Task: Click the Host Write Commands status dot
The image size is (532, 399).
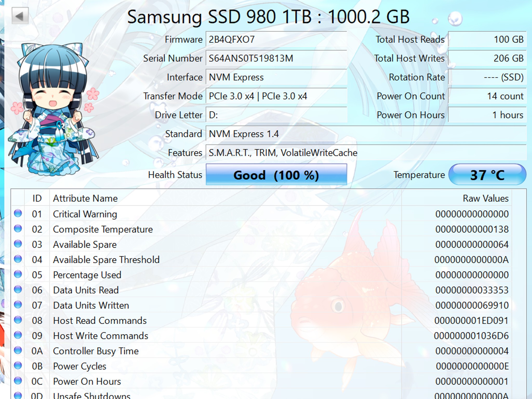Action: 18,335
